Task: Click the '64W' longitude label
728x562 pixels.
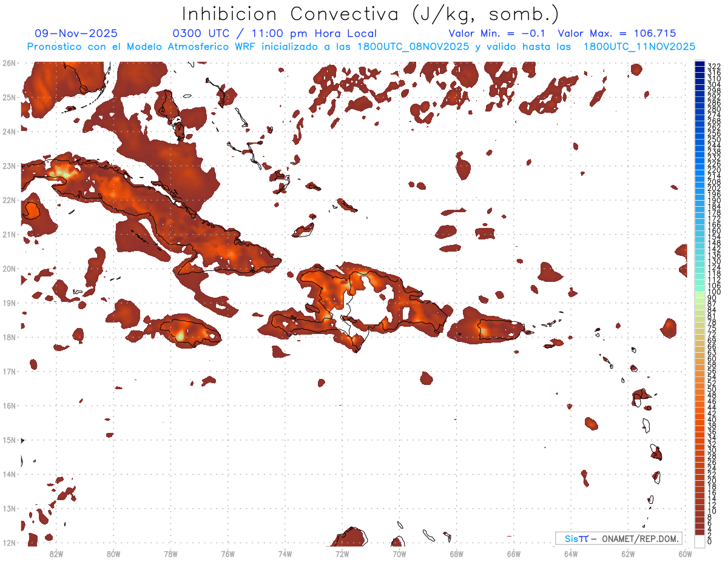Action: tap(570, 553)
